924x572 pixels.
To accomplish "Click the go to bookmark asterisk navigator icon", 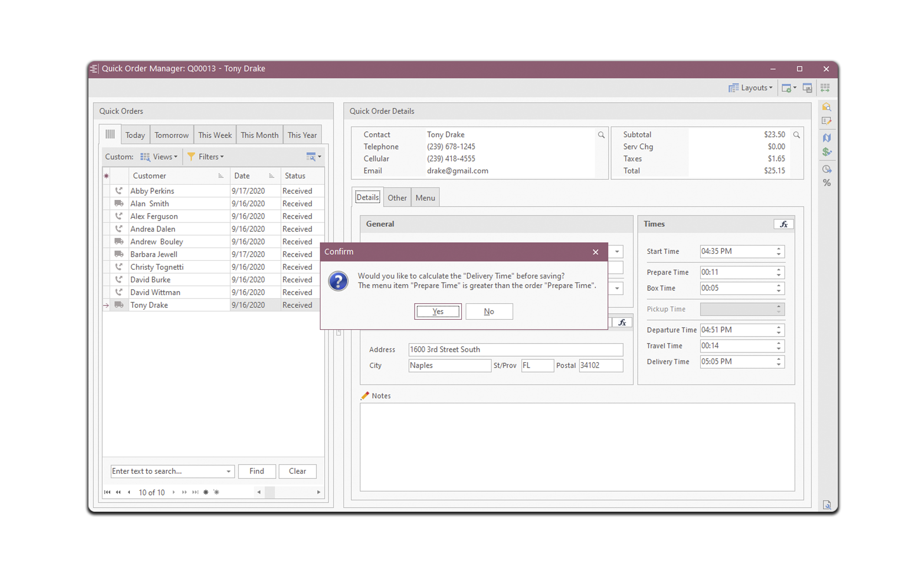I will (x=216, y=492).
